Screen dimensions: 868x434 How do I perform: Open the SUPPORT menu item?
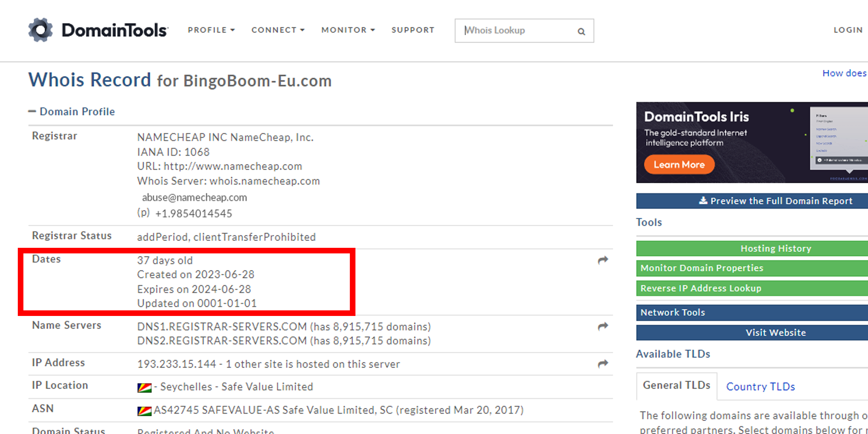(x=413, y=30)
